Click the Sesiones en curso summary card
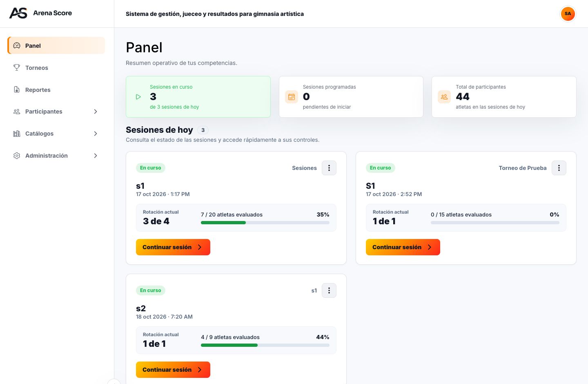Viewport: 588px width, 384px height. coord(198,97)
